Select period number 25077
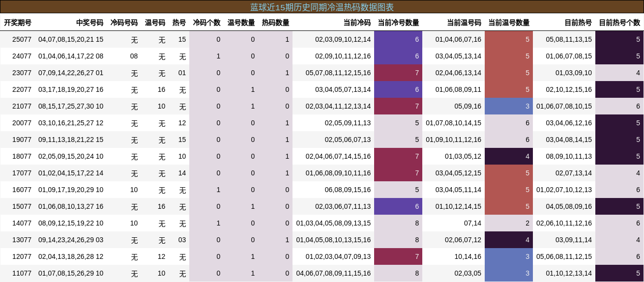 22,39
